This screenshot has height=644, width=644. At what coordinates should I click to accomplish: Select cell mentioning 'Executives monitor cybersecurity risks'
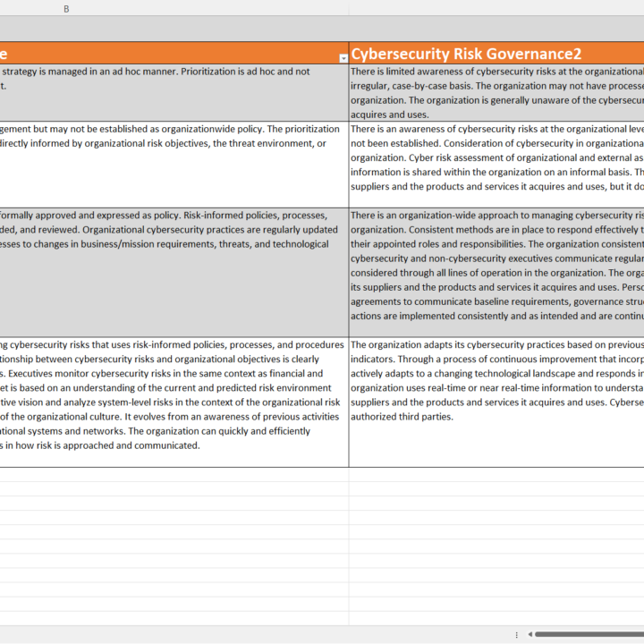click(x=174, y=402)
